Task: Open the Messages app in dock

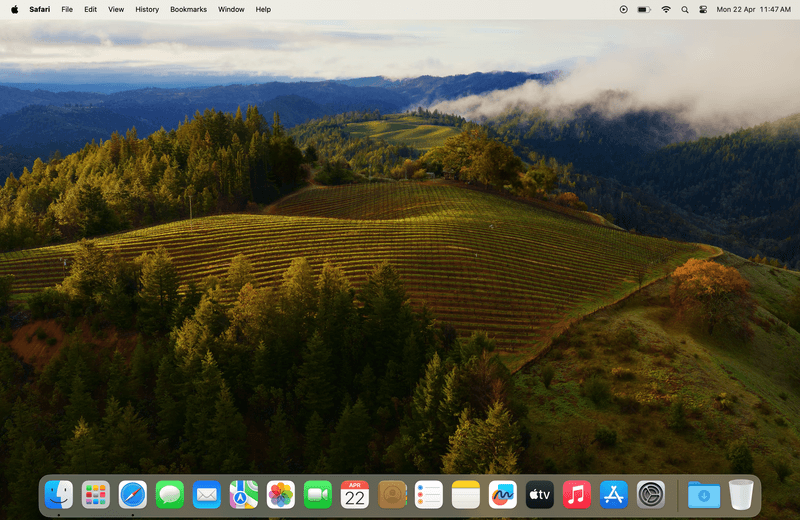Action: pyautogui.click(x=170, y=494)
